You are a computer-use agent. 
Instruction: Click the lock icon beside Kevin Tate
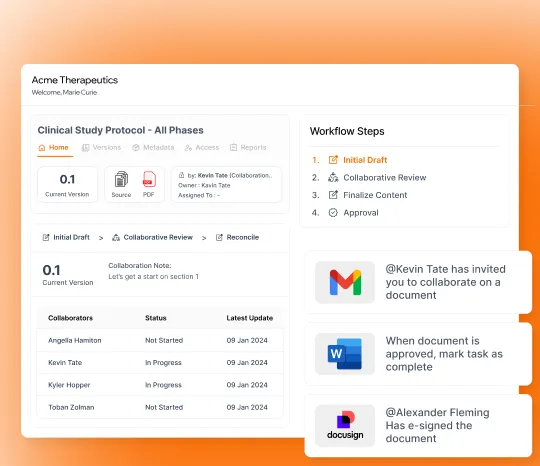tap(181, 175)
